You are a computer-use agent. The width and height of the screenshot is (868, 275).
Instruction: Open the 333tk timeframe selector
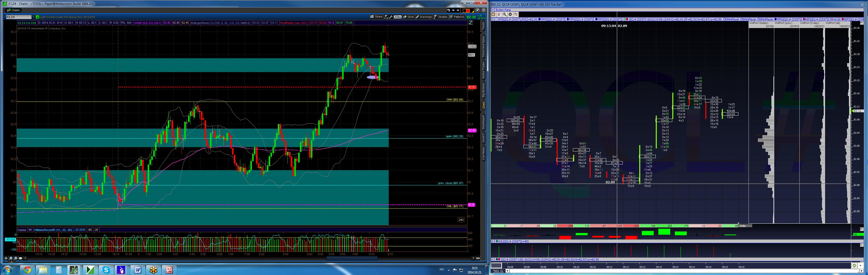[398, 17]
